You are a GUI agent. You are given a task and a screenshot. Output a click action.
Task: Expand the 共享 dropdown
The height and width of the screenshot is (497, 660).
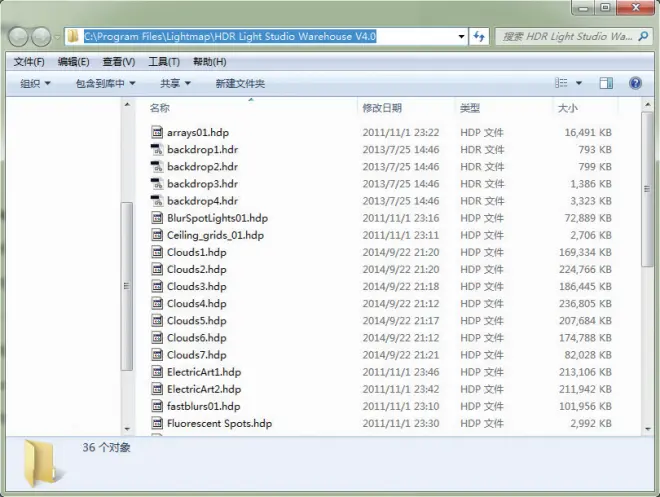point(175,83)
